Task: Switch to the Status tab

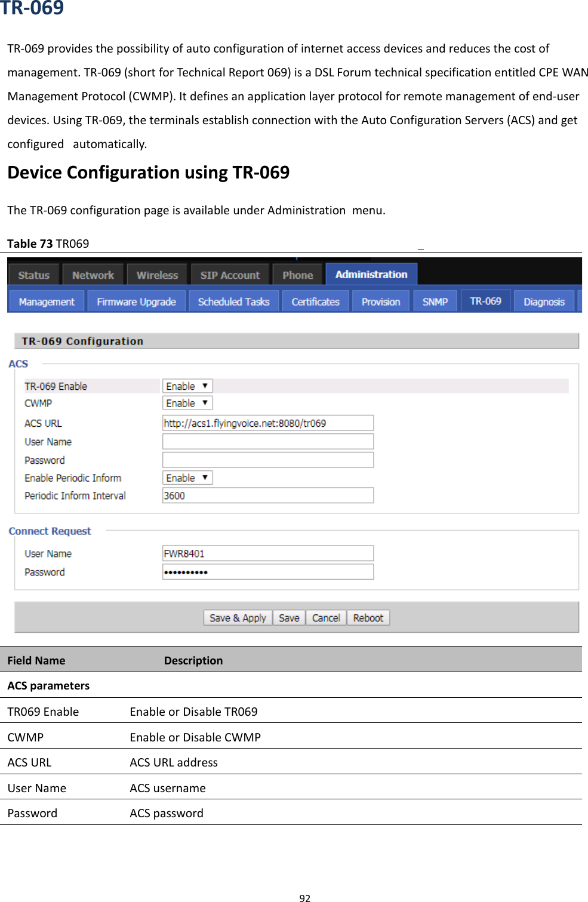Action: coord(33,275)
